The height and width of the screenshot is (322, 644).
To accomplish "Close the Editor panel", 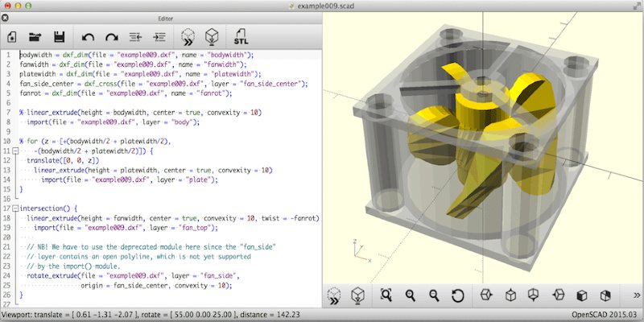I will 6,19.
